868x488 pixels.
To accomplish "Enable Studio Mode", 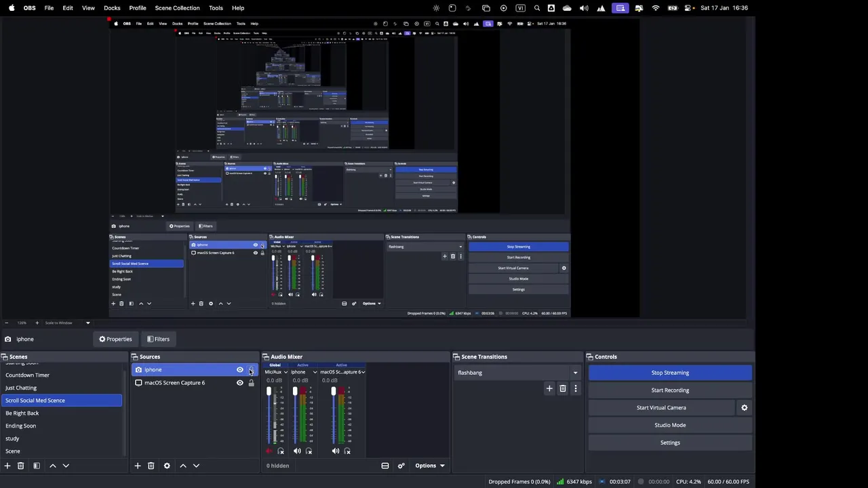I will click(x=670, y=425).
